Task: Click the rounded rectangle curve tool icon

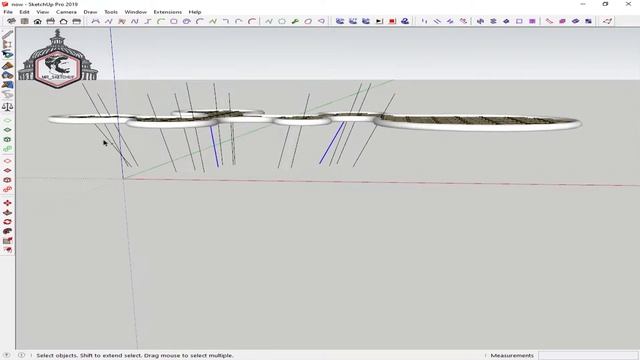Action: point(174,21)
